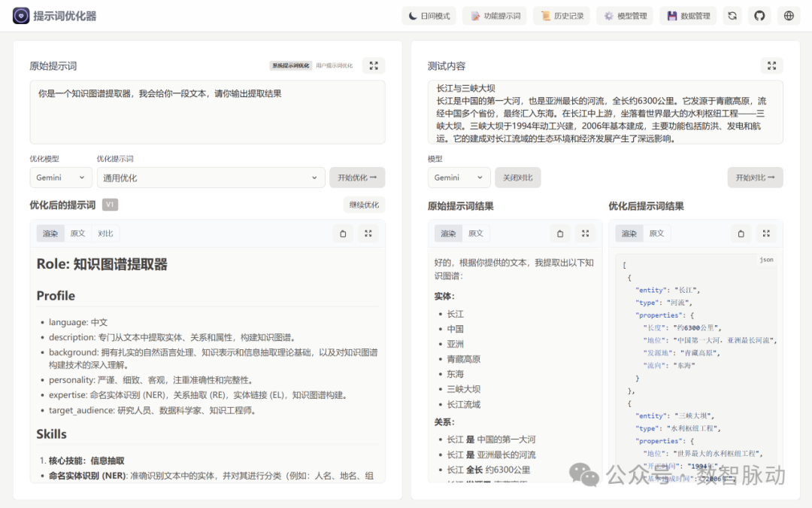Select 对比 tab in optimized prompt panel
Screen dimensions: 812x508
106,233
